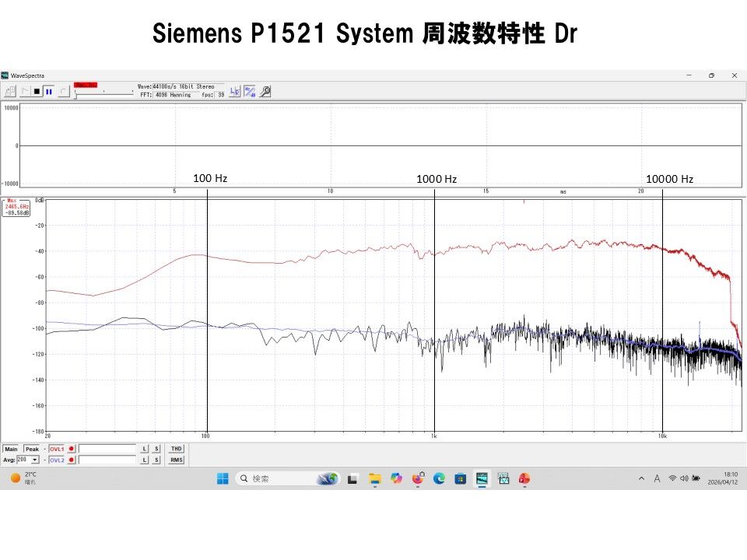
Task: Click the OVL2 name input field
Action: [x=107, y=460]
